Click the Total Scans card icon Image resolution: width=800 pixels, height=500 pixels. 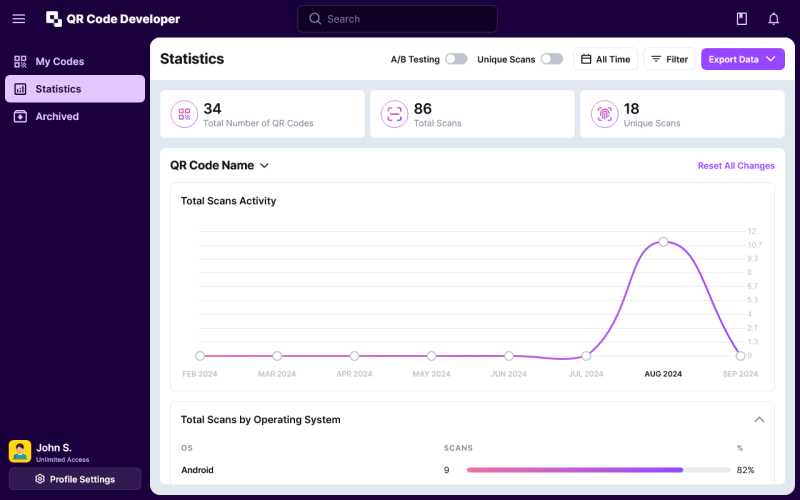(394, 114)
